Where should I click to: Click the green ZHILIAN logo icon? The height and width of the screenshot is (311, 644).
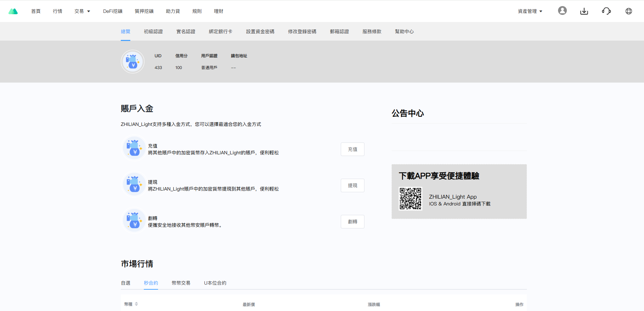(13, 11)
